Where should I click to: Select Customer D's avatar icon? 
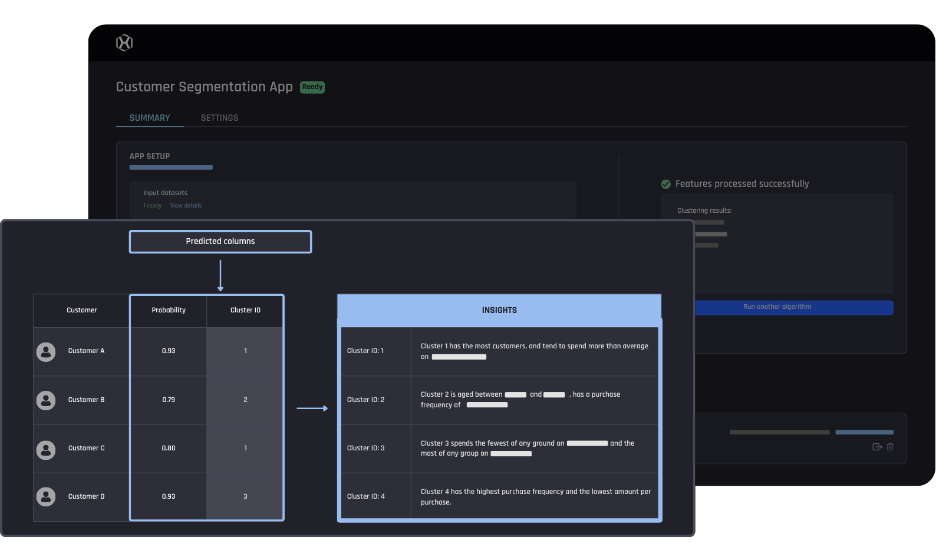point(46,497)
